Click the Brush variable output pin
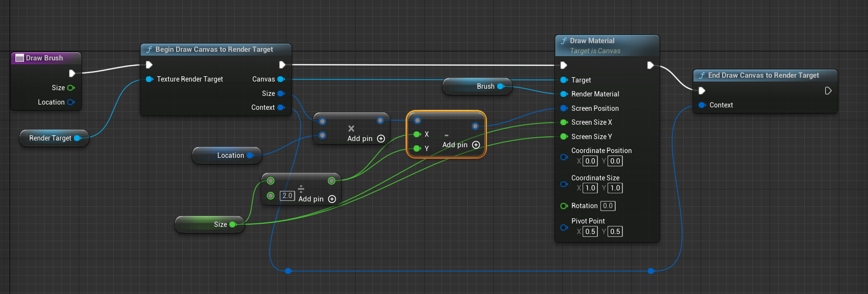Screen dimensions: 868x294 coord(501,86)
